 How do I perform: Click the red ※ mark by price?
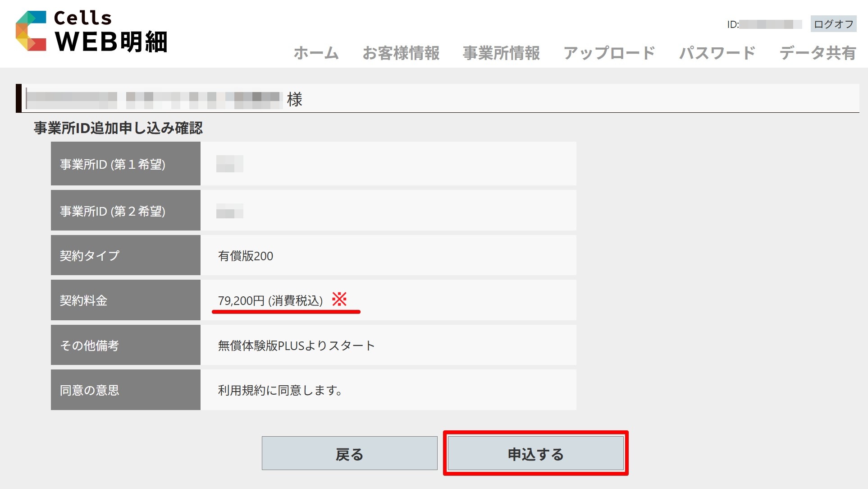339,299
